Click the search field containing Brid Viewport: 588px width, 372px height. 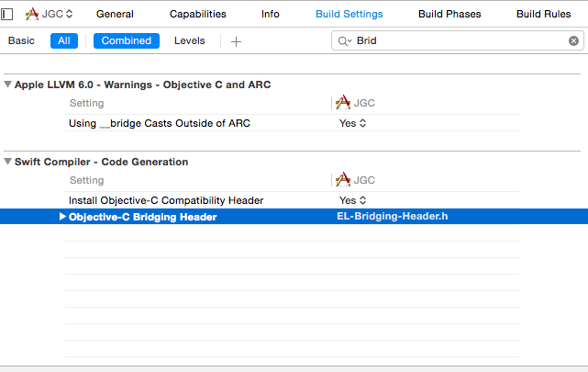(458, 40)
